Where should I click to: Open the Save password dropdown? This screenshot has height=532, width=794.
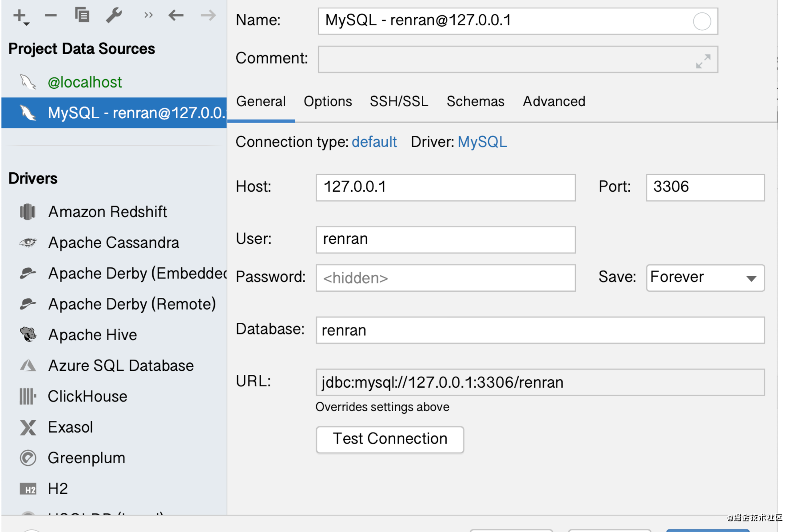(x=705, y=278)
